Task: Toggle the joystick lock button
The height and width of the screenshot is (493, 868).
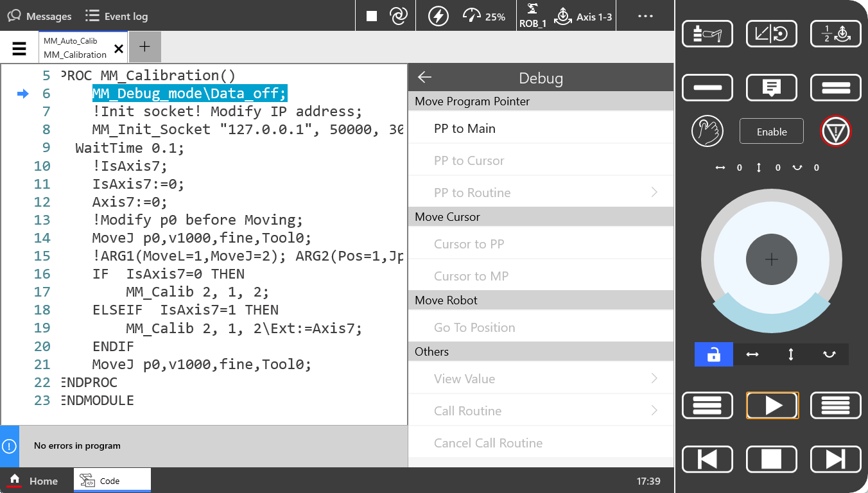Action: click(713, 354)
